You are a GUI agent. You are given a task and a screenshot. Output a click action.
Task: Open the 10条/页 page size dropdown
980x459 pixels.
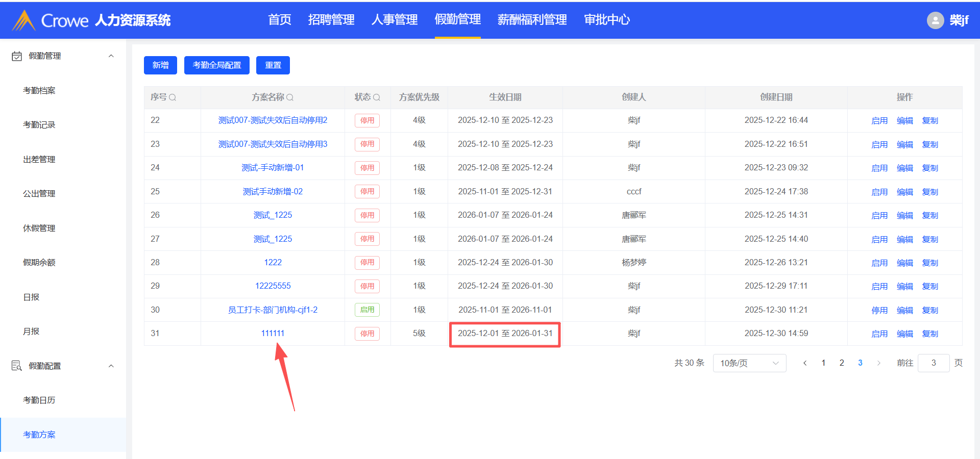click(749, 363)
